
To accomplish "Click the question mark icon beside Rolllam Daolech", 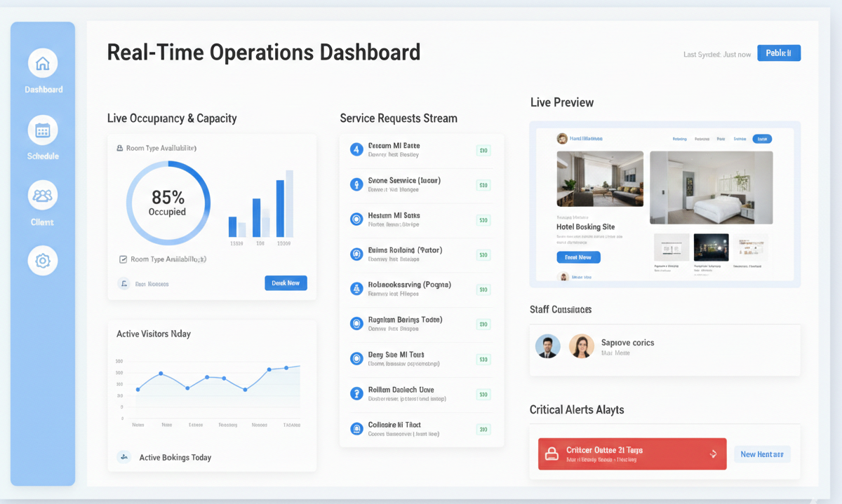I will 356,393.
